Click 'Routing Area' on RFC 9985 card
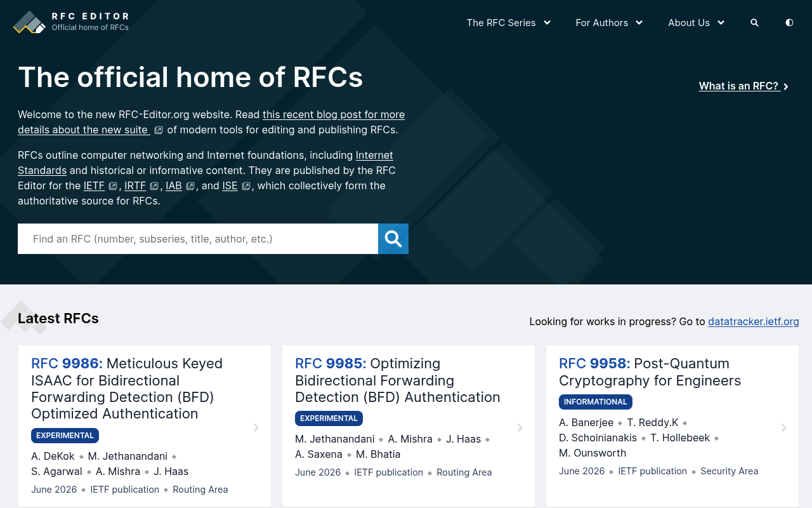The width and height of the screenshot is (812, 508). pyautogui.click(x=464, y=472)
